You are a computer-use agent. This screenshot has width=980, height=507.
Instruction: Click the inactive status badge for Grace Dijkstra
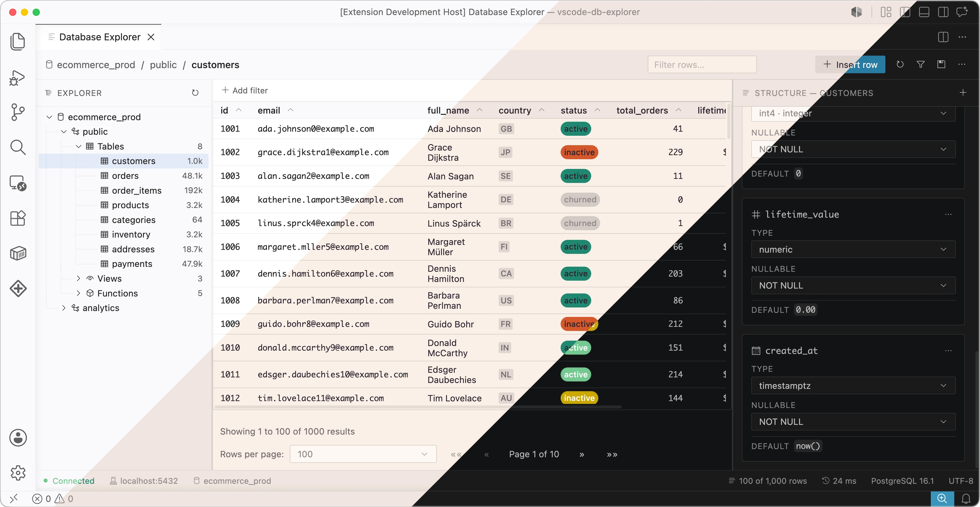(579, 153)
